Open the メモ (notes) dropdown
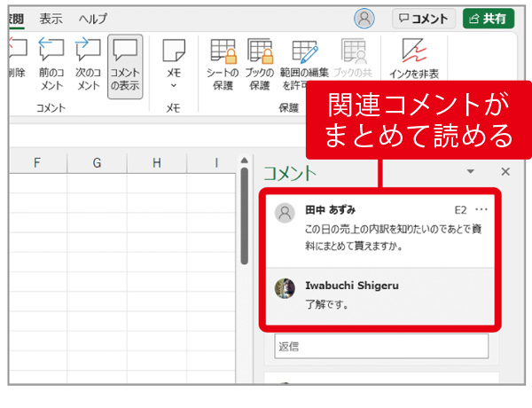Viewport: 532px width, 408px height. 174,66
